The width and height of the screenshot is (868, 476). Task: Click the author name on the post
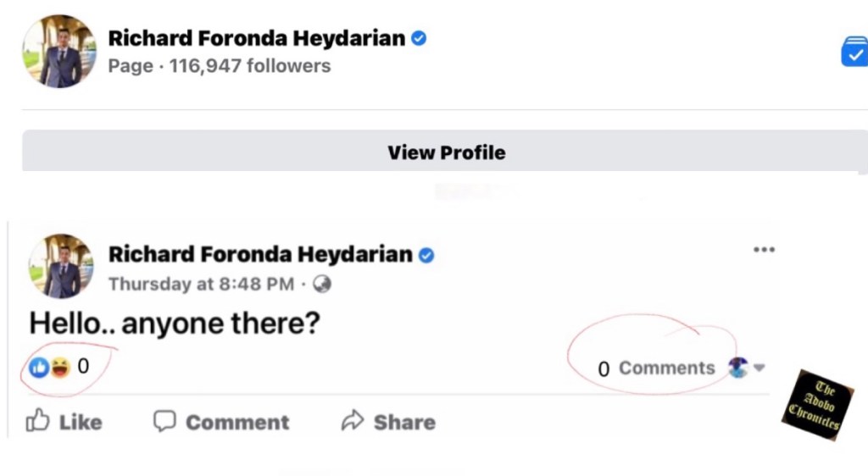[x=260, y=254]
